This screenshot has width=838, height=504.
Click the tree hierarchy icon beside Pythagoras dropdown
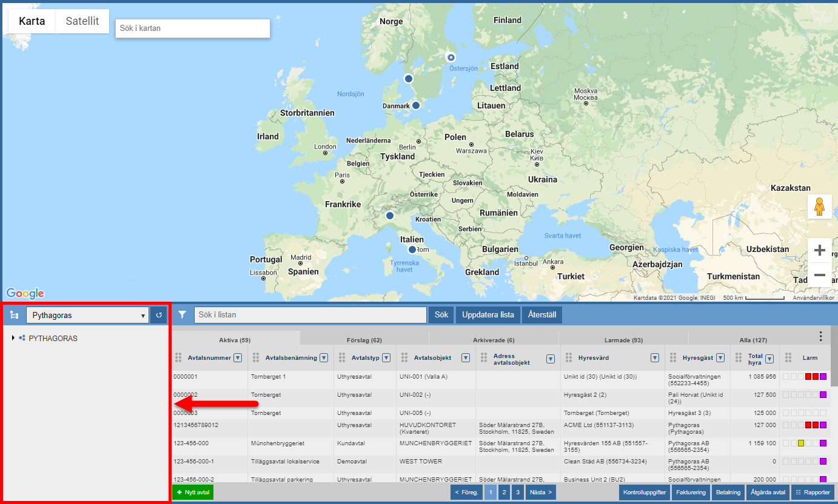click(15, 316)
